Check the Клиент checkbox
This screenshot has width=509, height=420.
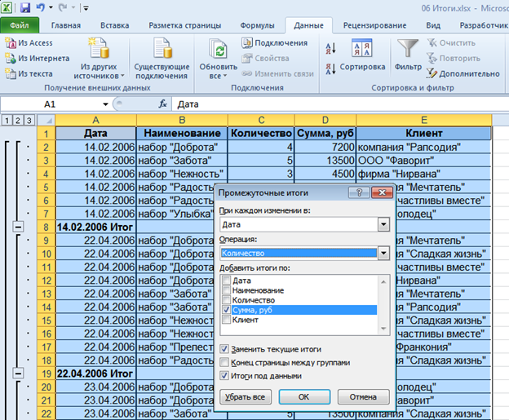tap(227, 320)
